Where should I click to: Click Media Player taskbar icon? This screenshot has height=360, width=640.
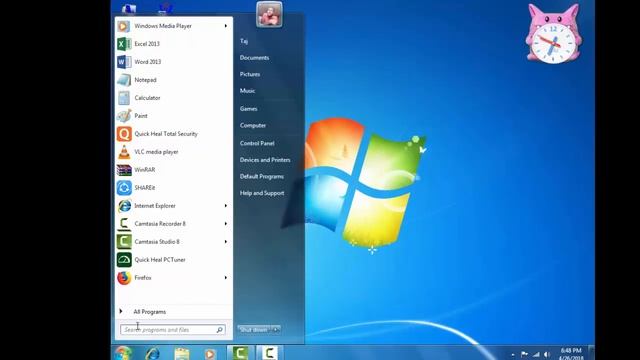(210, 354)
